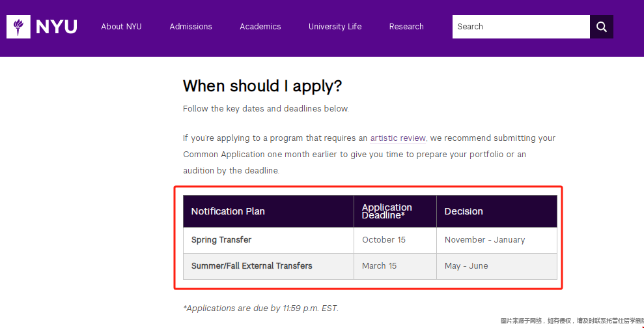Viewport: 644px width, 328px height.
Task: Click the Summer/Fall External Transfers row label
Action: [x=251, y=266]
